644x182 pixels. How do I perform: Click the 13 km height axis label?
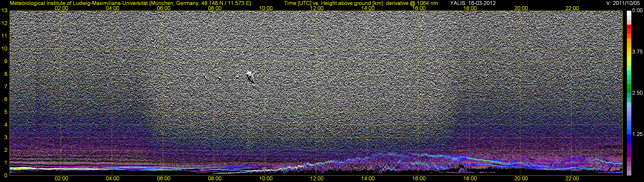(5, 10)
